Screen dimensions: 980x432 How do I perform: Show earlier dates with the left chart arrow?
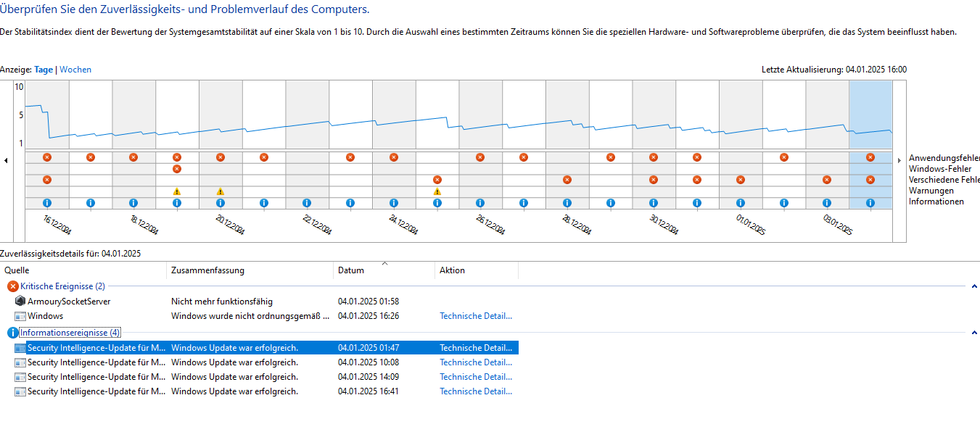(6, 160)
